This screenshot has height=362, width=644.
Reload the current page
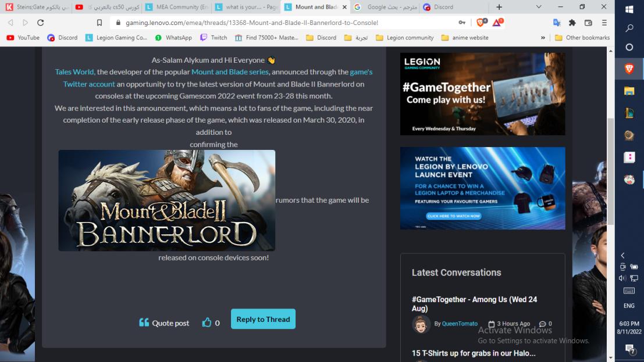point(40,22)
